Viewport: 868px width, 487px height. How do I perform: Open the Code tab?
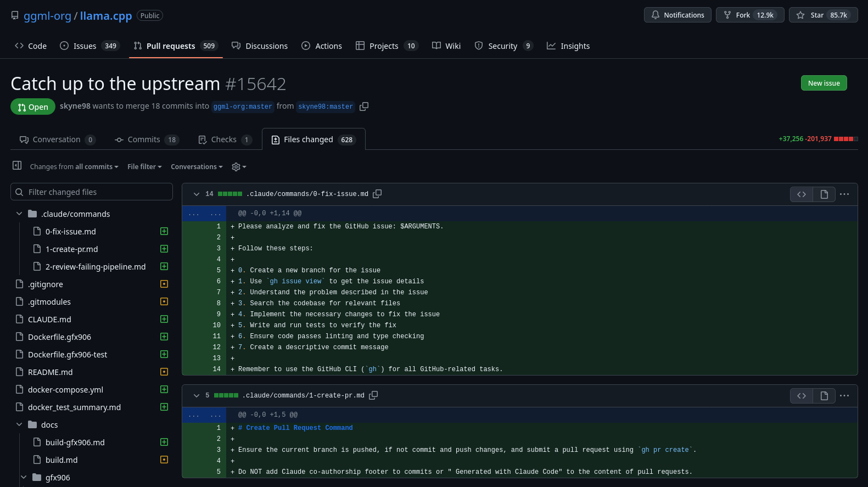click(31, 46)
